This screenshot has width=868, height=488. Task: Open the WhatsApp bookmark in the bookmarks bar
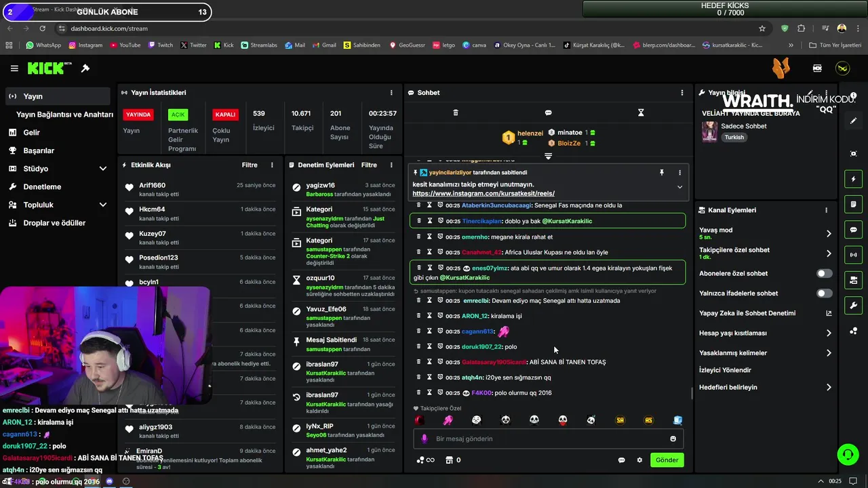pyautogui.click(x=43, y=45)
